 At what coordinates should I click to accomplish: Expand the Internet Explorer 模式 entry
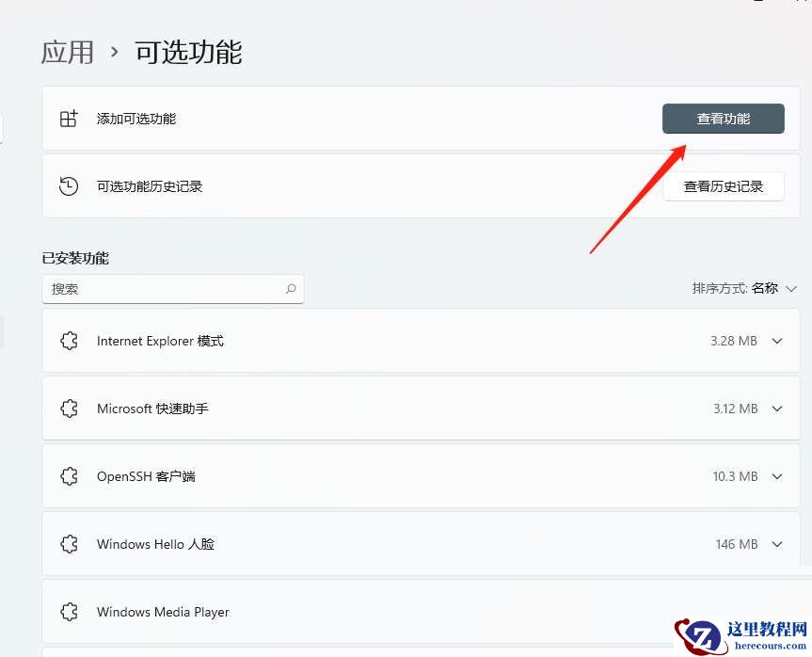point(778,340)
